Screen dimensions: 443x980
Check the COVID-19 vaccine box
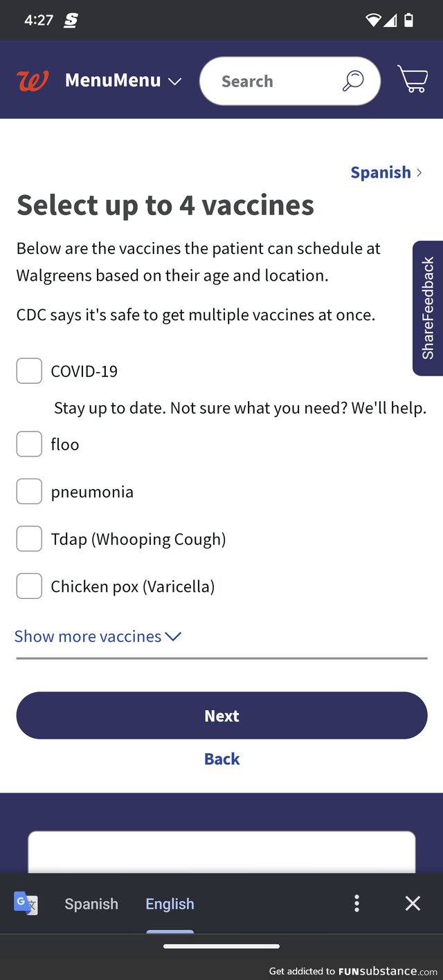point(29,371)
